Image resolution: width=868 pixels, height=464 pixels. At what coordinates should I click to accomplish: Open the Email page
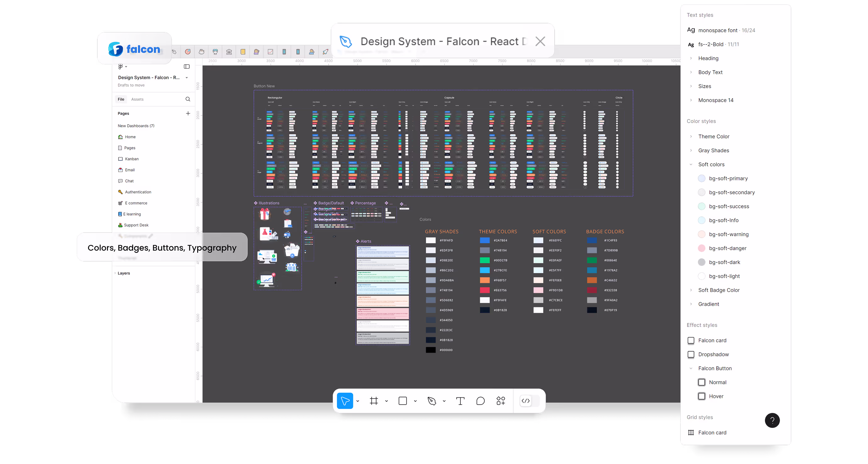click(126, 170)
